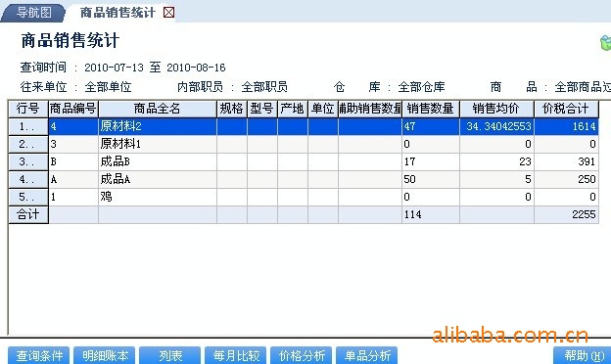Image resolution: width=611 pixels, height=364 pixels.
Task: Select row header 1..
Action: click(x=28, y=126)
